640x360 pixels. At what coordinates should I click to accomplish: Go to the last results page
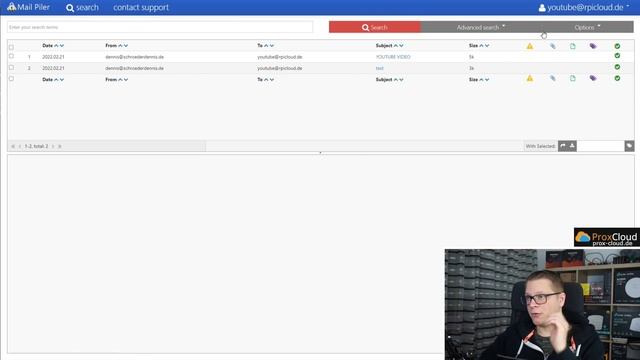(60, 146)
